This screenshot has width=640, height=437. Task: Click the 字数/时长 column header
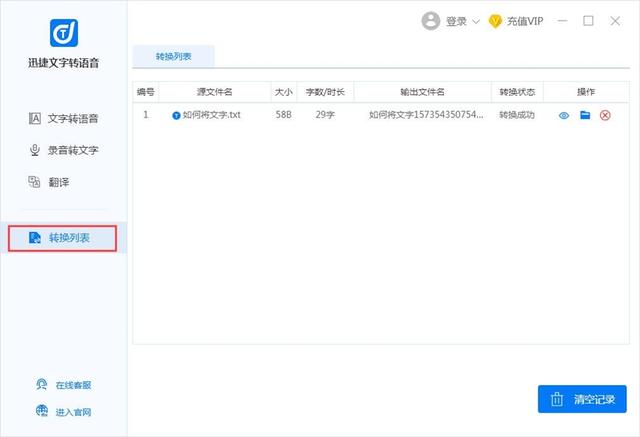[x=325, y=92]
